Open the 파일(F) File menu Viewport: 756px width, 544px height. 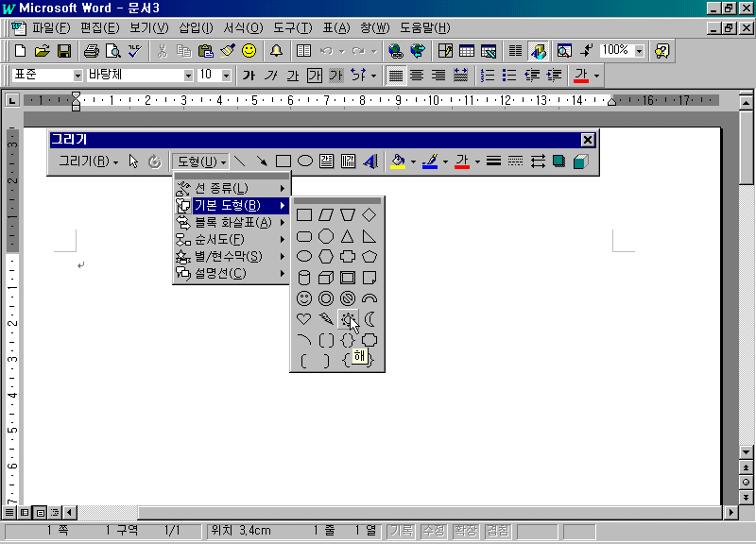(x=51, y=28)
